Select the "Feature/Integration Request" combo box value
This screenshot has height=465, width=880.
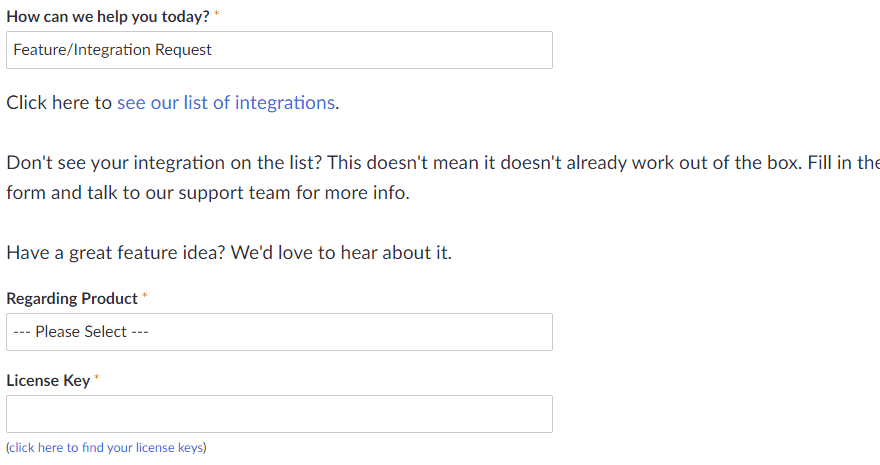coord(113,50)
